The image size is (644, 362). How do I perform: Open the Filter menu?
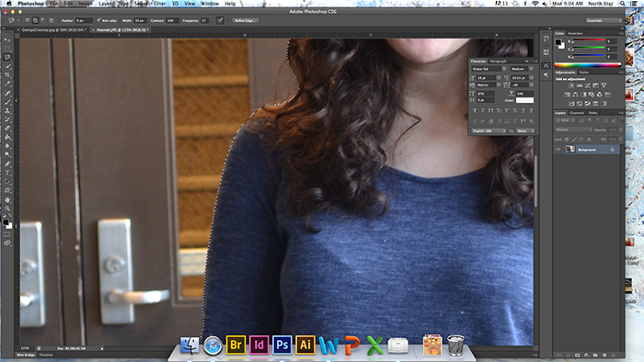click(159, 4)
